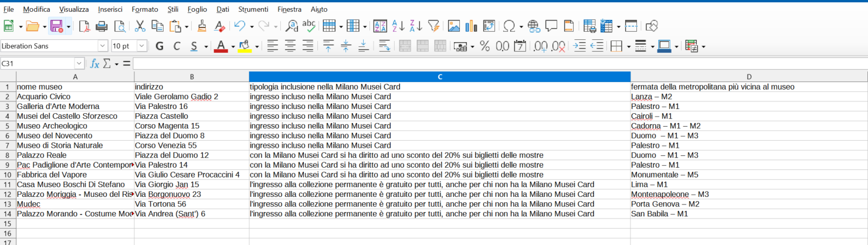Viewport: 868px width, 245px height.
Task: Open the Formato menu
Action: [x=144, y=9]
